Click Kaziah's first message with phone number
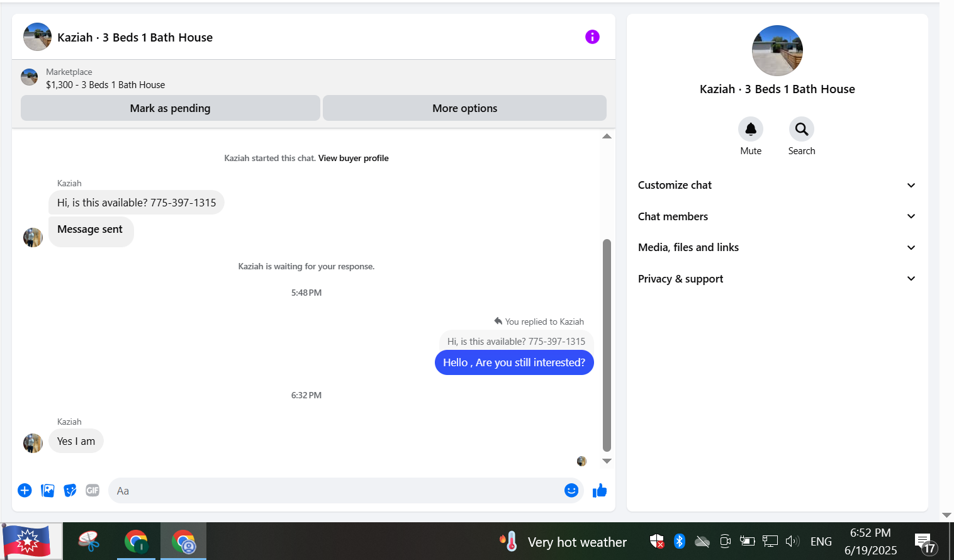This screenshot has height=560, width=954. pyautogui.click(x=137, y=203)
